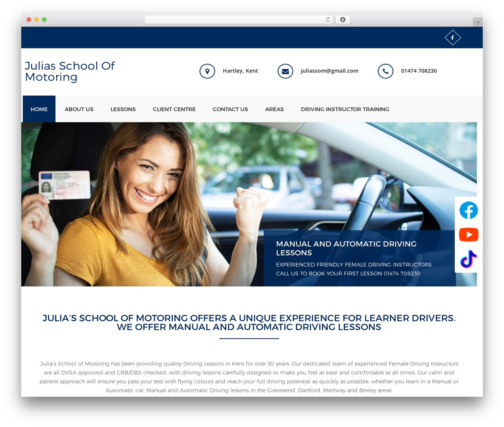
Task: Reload the page with the refresh icon
Action: coord(328,20)
